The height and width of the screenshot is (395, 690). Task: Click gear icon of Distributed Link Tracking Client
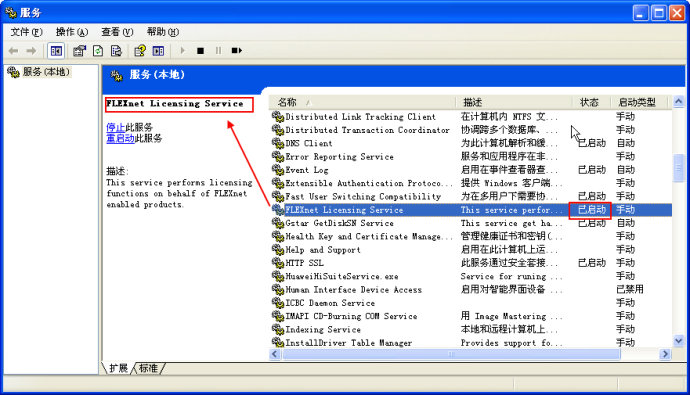click(x=278, y=117)
